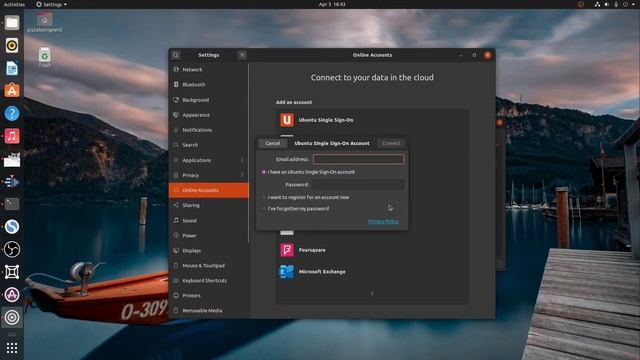Open Keyboard Shortcuts settings
This screenshot has width=640, height=360.
pyautogui.click(x=209, y=281)
